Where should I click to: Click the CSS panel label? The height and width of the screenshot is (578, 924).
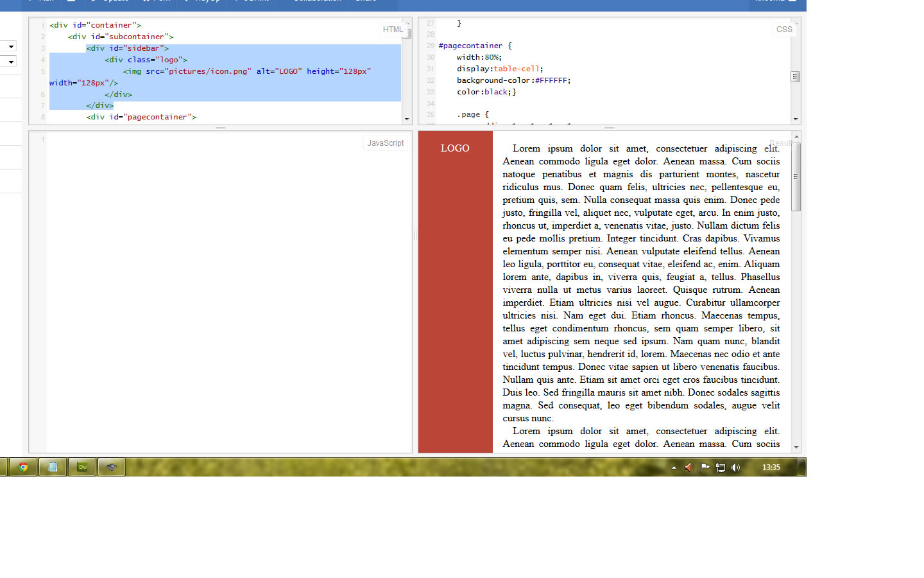point(784,30)
